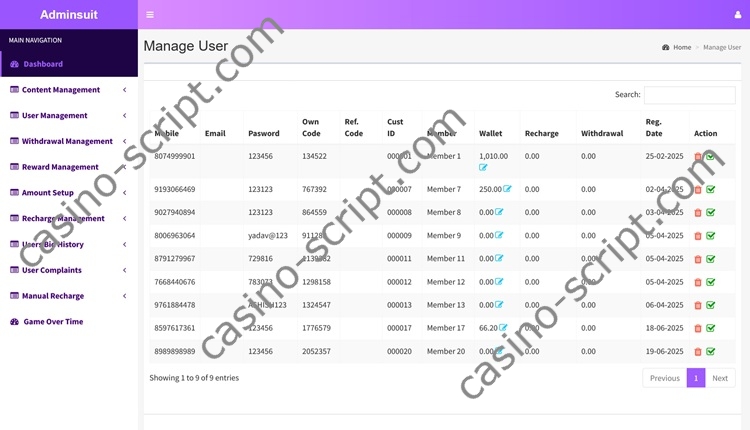Click the hamburger menu toggle icon
The image size is (750, 430).
click(x=150, y=15)
